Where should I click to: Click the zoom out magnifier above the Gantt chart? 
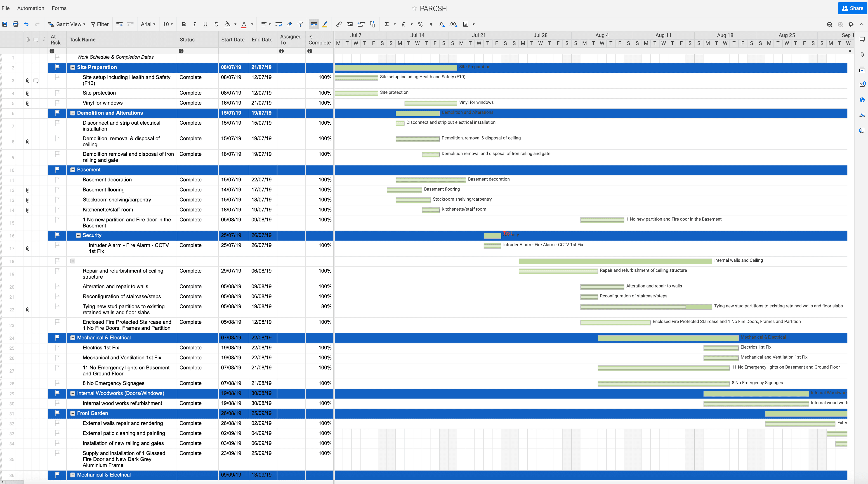pos(830,24)
